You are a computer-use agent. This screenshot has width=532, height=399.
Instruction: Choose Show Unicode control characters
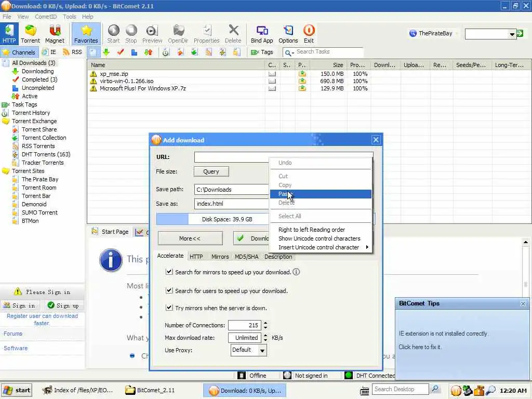(321, 238)
